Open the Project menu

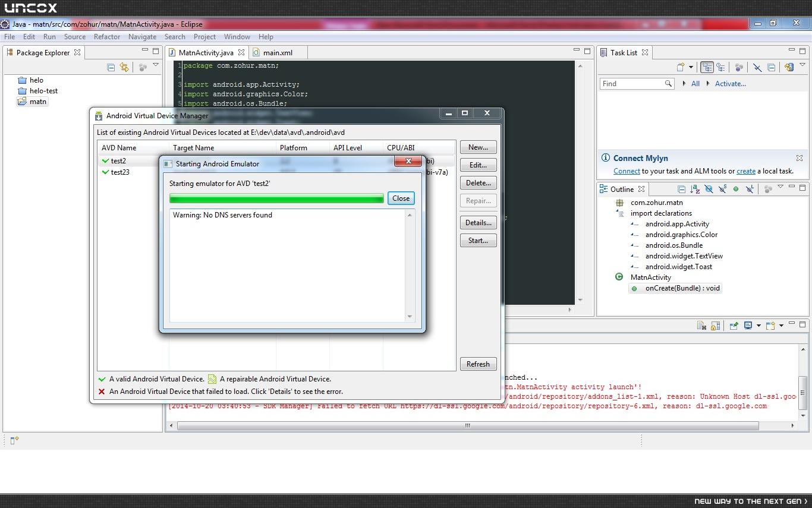[204, 37]
